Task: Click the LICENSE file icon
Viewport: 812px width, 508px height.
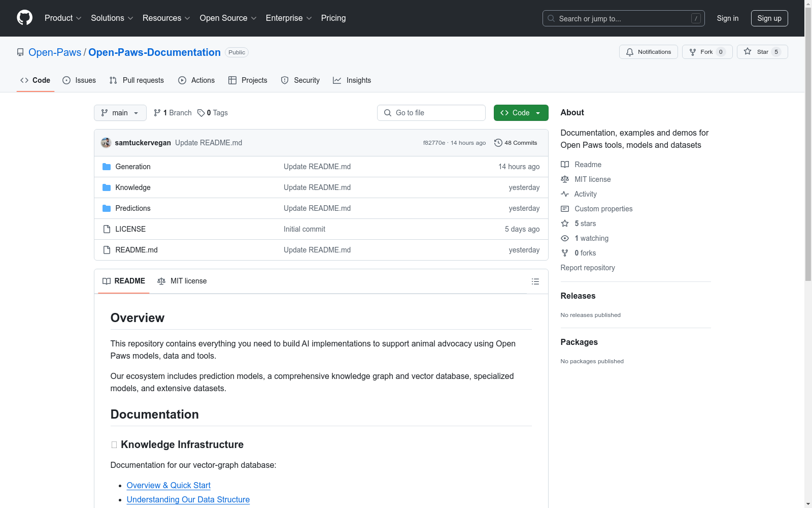Action: pos(107,229)
